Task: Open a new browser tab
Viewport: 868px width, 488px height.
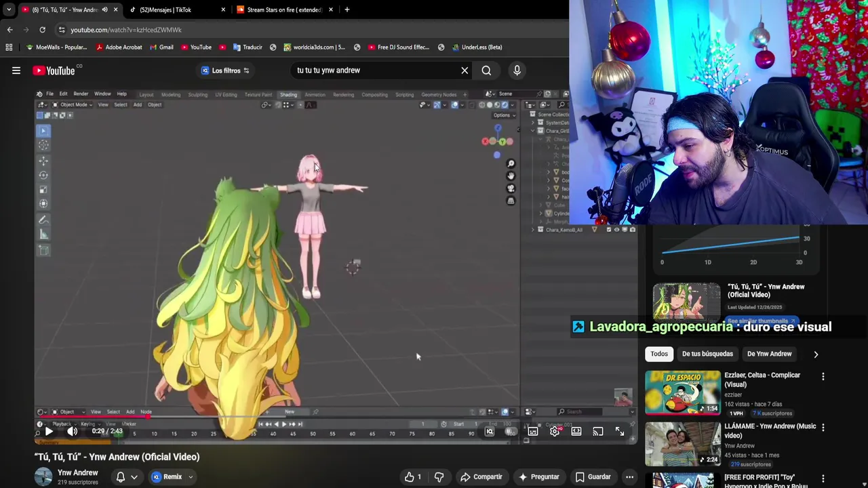Action: pos(347,9)
